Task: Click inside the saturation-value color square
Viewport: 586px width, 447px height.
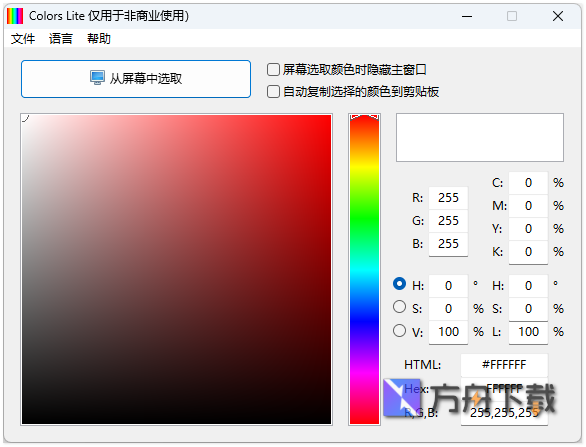Action: coord(176,269)
